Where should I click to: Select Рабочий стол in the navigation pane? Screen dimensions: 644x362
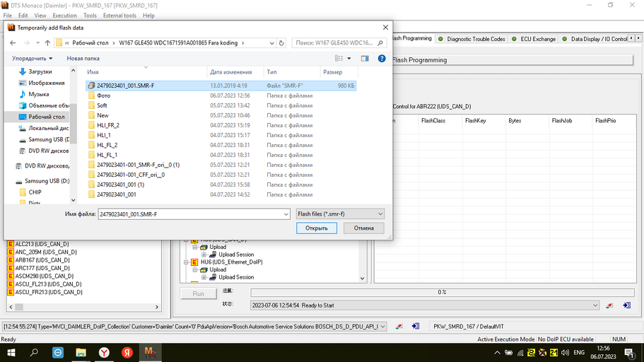[x=46, y=117]
